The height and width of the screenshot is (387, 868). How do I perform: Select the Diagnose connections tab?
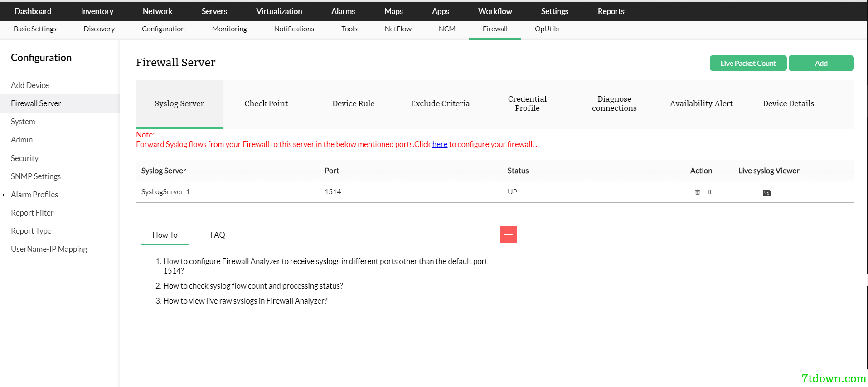[615, 104]
